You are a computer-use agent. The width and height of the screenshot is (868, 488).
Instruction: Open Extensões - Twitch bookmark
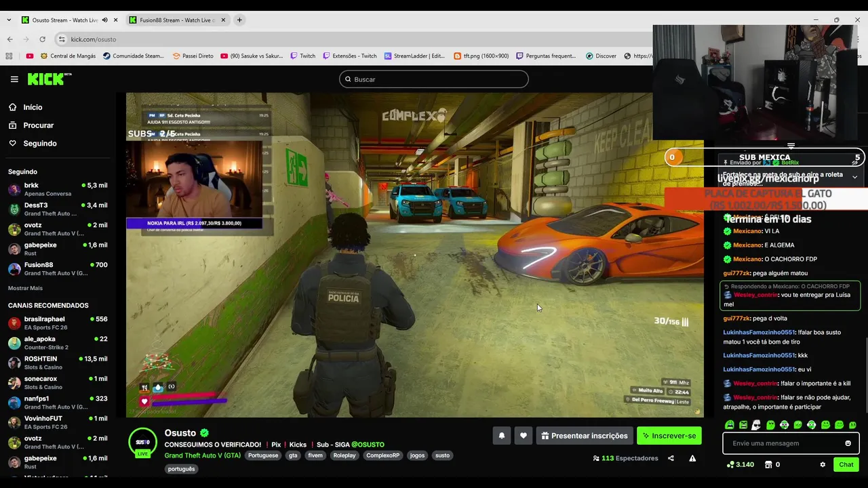point(349,56)
